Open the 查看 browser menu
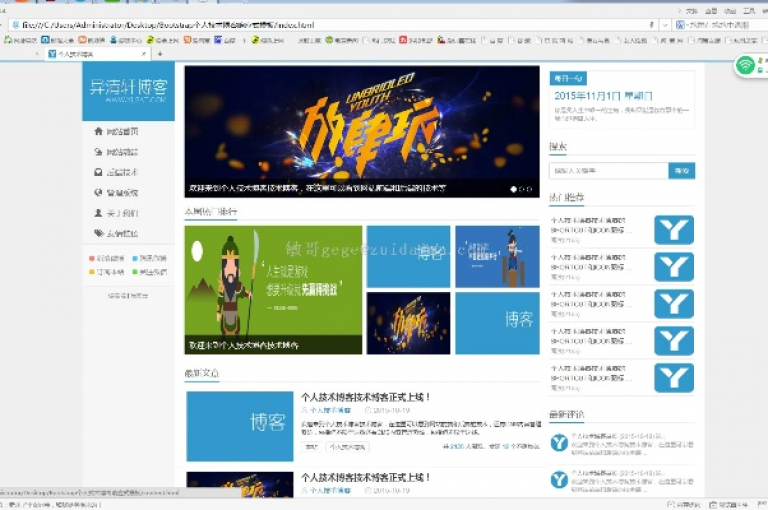Viewport: 768px width, 510px height. [711, 11]
